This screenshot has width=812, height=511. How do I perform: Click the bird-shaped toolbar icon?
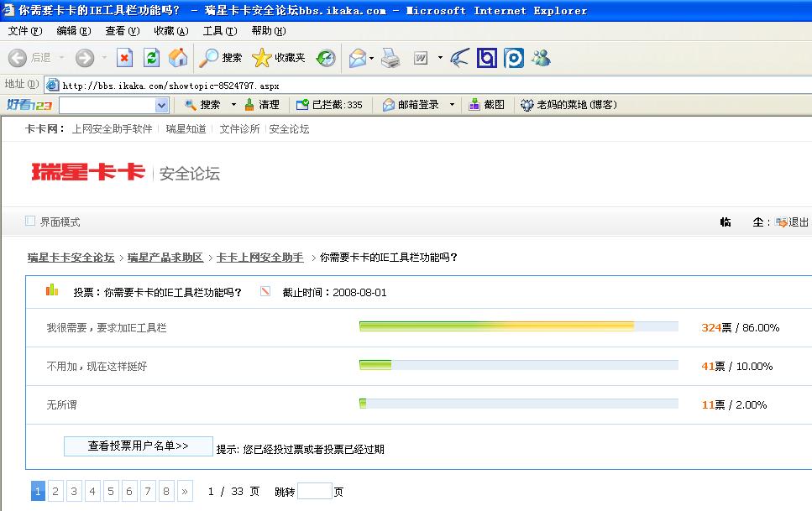pos(459,58)
